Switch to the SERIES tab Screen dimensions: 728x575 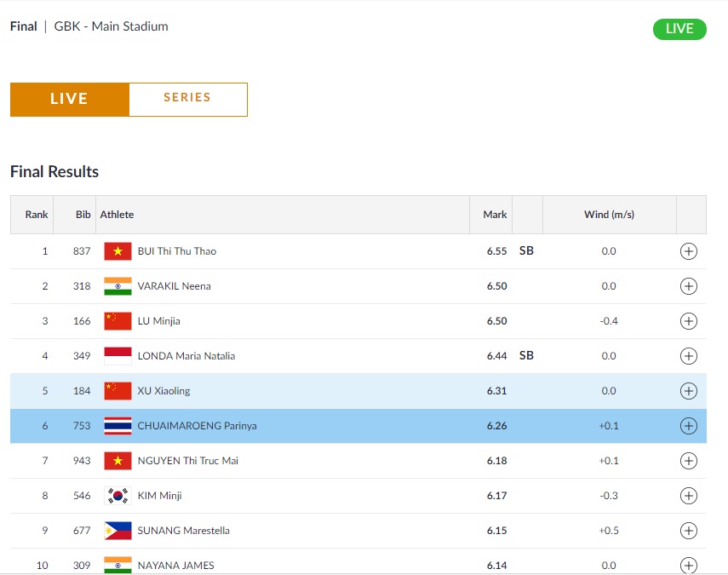click(187, 98)
